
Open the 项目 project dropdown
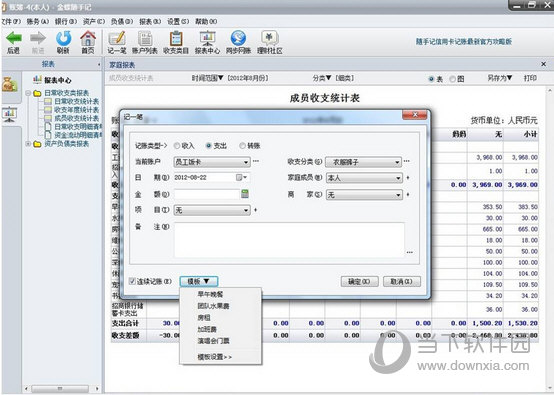(212, 210)
